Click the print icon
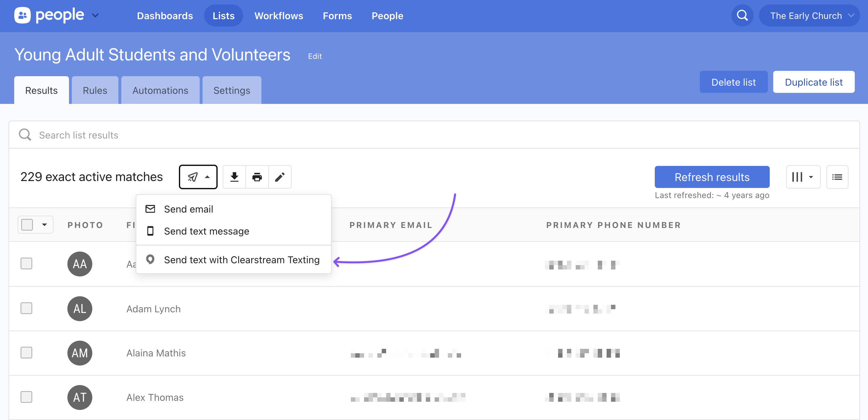868x420 pixels. click(257, 177)
